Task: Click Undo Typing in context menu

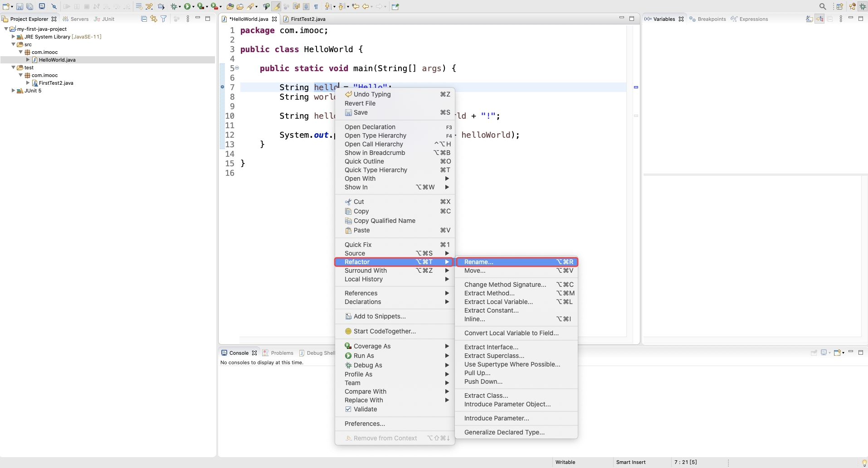Action: pos(395,94)
